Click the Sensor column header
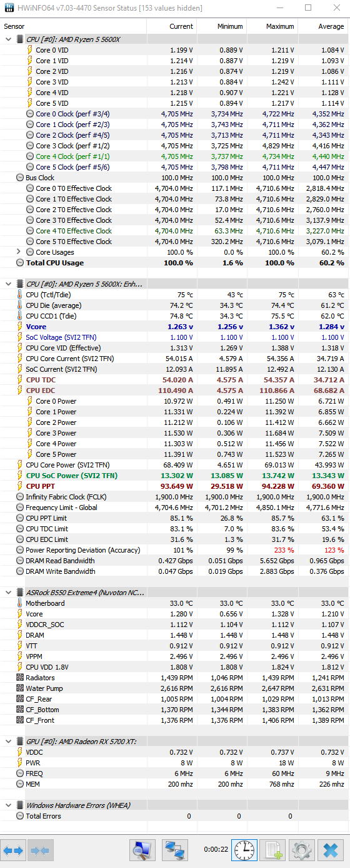 73,26
